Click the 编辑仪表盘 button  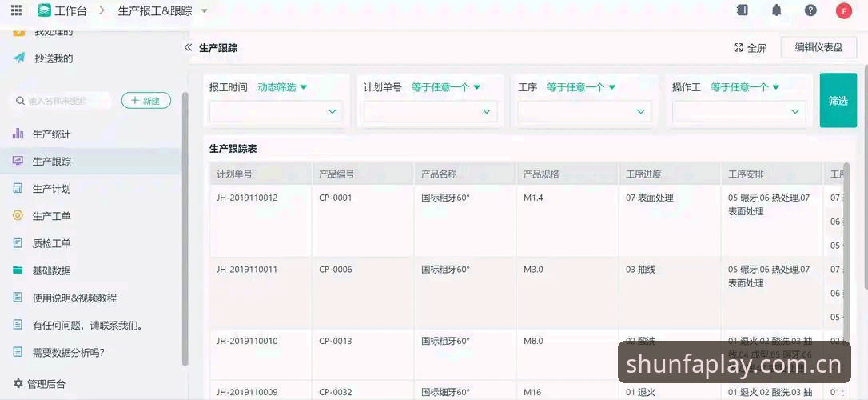(818, 48)
